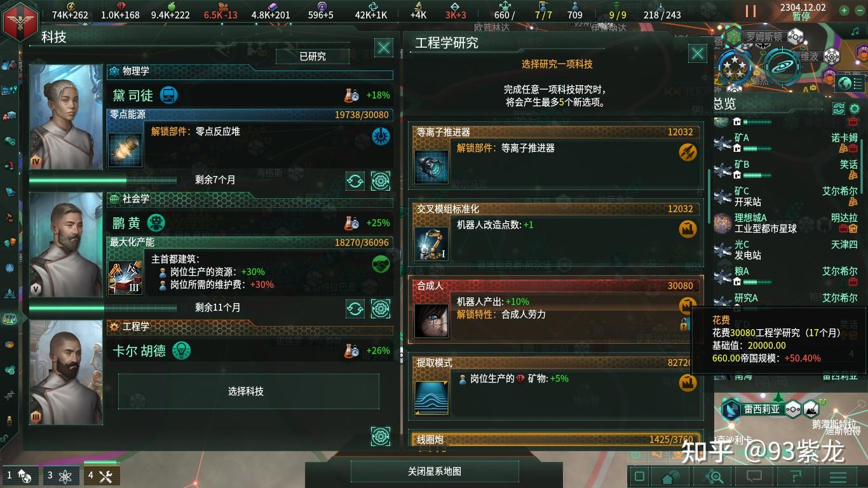Click physics research gear settings icon
The image size is (868, 488).
click(381, 181)
